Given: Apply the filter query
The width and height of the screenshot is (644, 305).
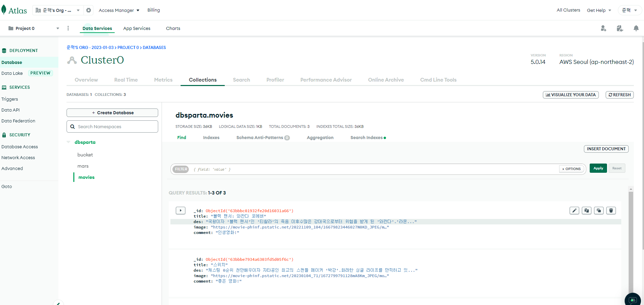Looking at the screenshot, I should point(598,168).
